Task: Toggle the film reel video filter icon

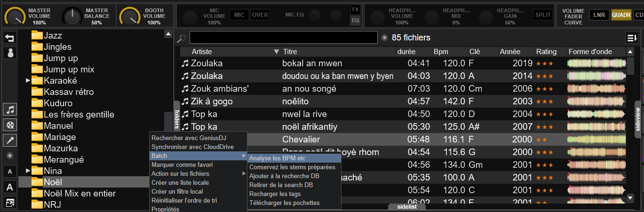Action: point(10,125)
